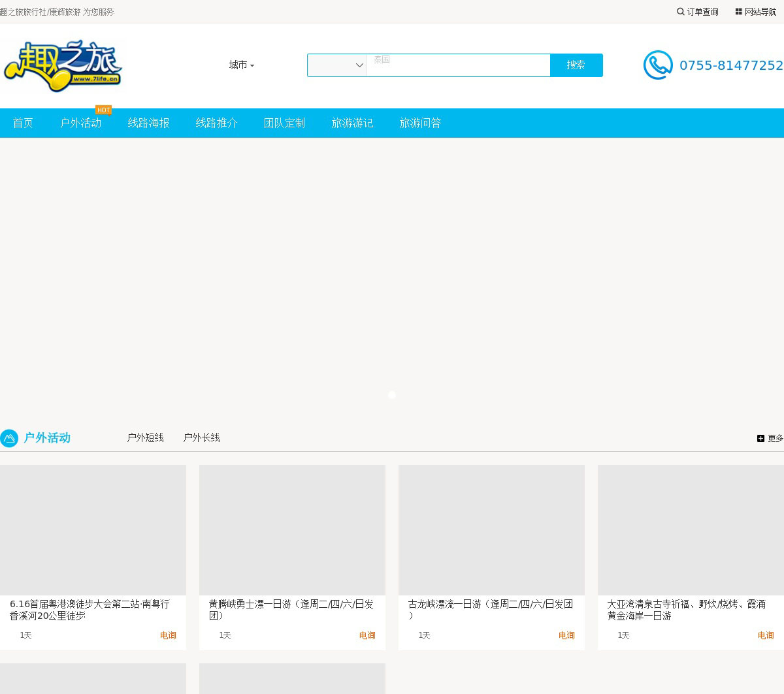This screenshot has width=784, height=694.
Task: Switch to the 户外短线 tab
Action: 145,437
